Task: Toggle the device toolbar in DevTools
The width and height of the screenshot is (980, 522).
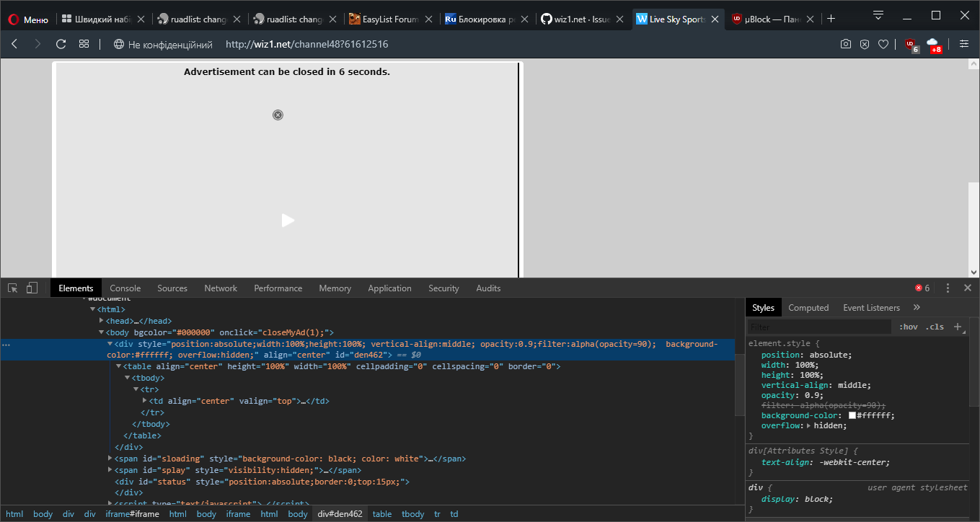Action: tap(32, 288)
